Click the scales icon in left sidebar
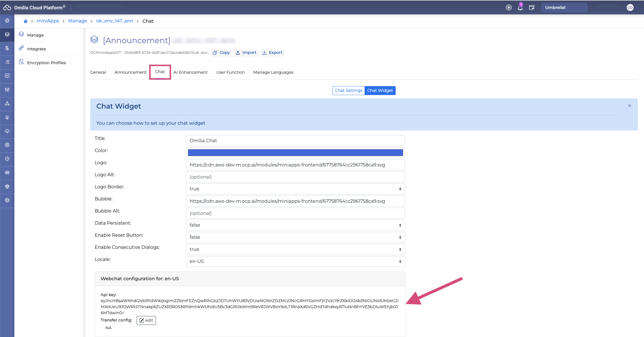This screenshot has height=337, width=644. tap(7, 186)
